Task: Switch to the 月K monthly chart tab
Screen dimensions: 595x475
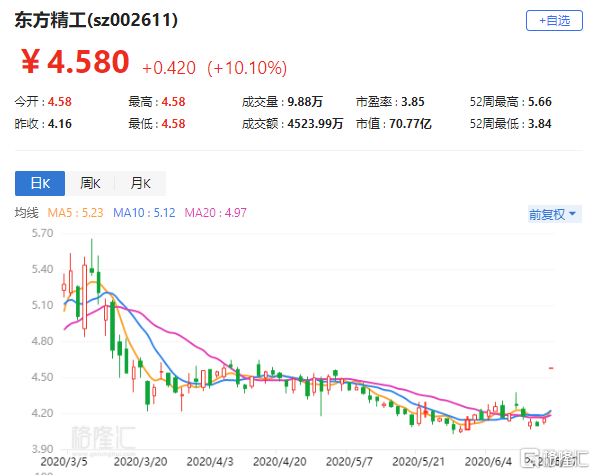Action: coord(140,183)
